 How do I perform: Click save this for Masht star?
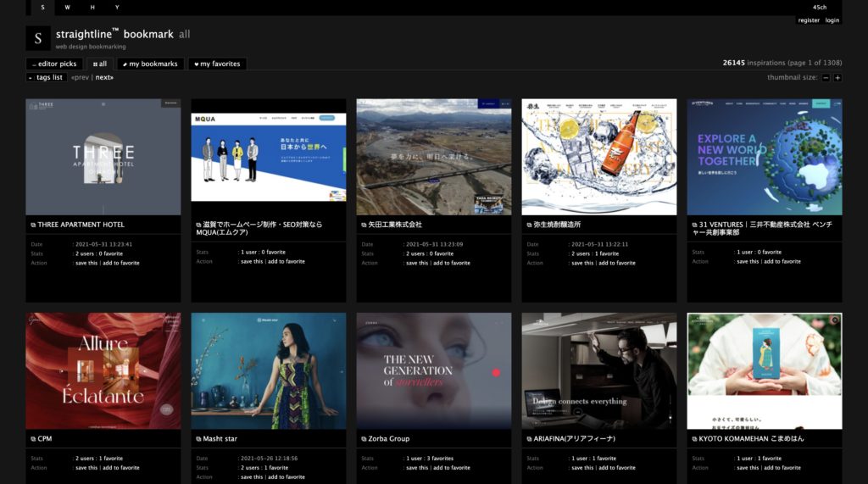[x=252, y=477]
